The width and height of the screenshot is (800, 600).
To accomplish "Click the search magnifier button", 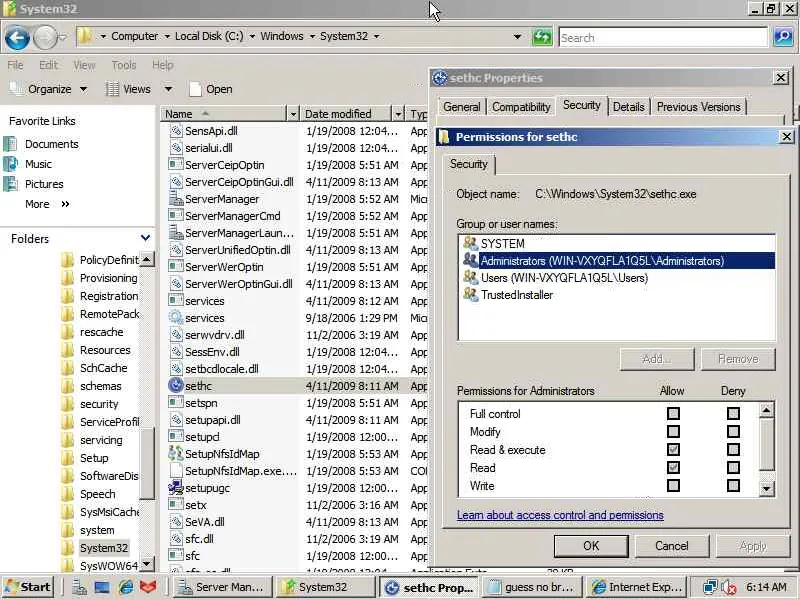I will pyautogui.click(x=783, y=37).
